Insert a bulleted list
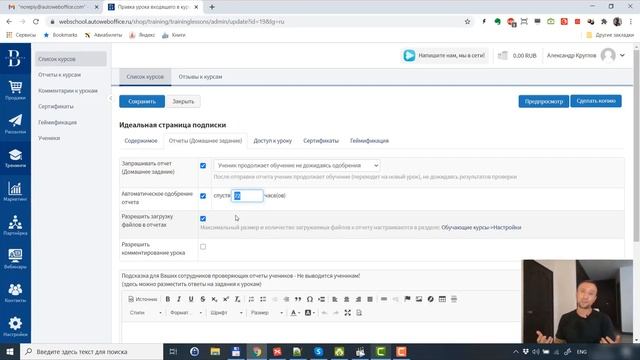 click(x=263, y=299)
